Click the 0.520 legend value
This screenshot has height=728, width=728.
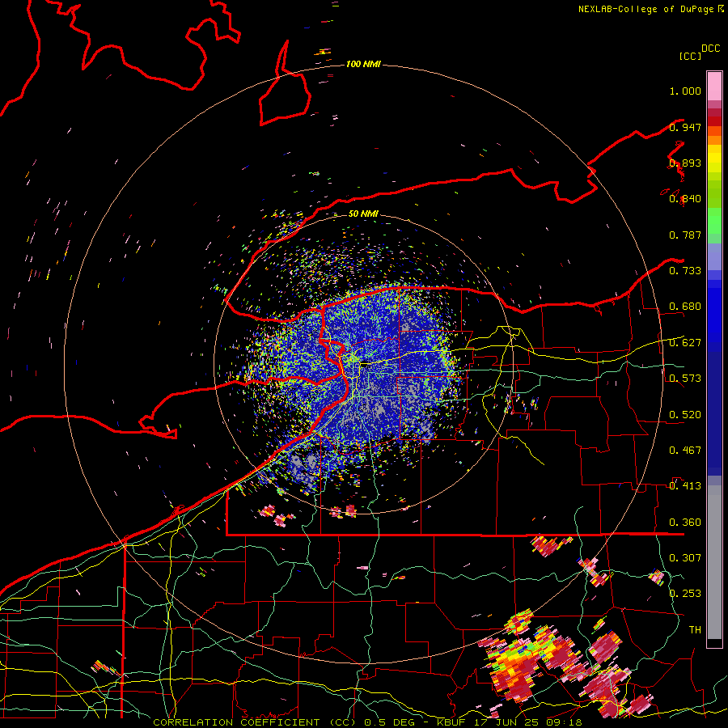point(685,415)
